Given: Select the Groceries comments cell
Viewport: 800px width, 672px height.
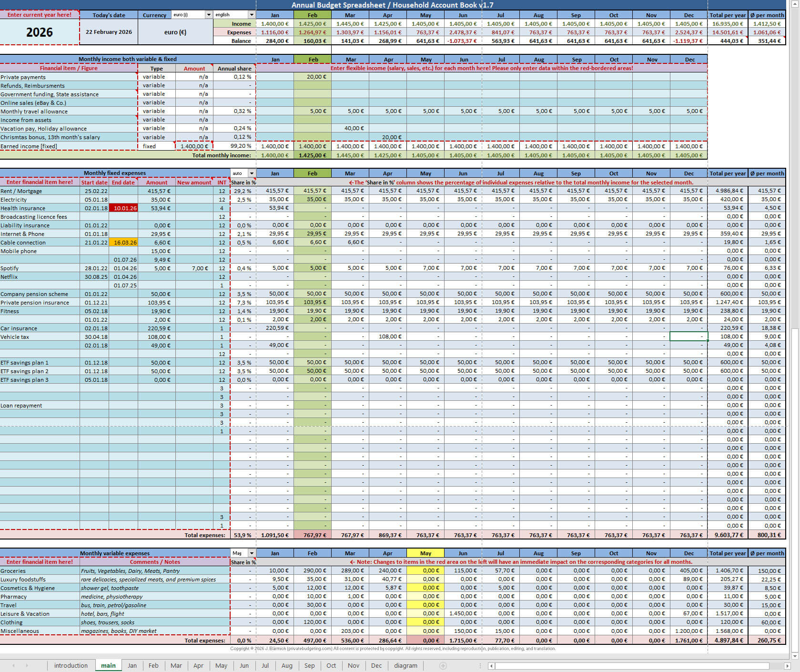Looking at the screenshot, I should 154,571.
